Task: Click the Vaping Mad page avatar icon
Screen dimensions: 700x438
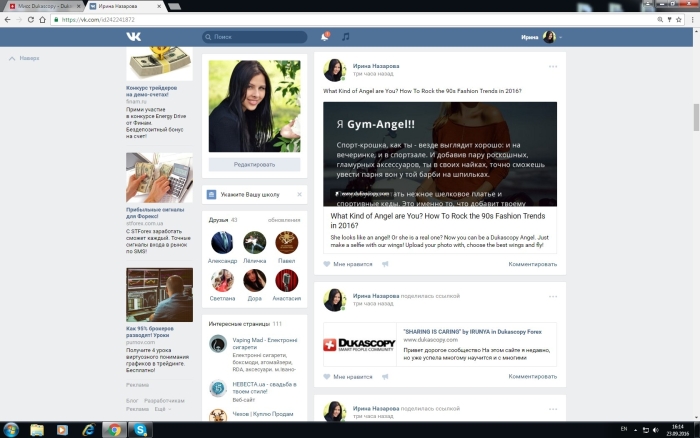Action: pyautogui.click(x=218, y=344)
